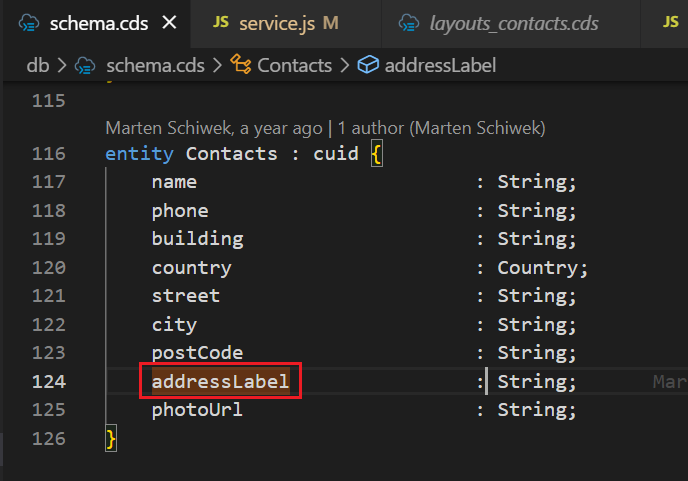Click the Contacts entity icon in breadcrumb
Image resolution: width=688 pixels, height=481 pixels.
click(241, 65)
